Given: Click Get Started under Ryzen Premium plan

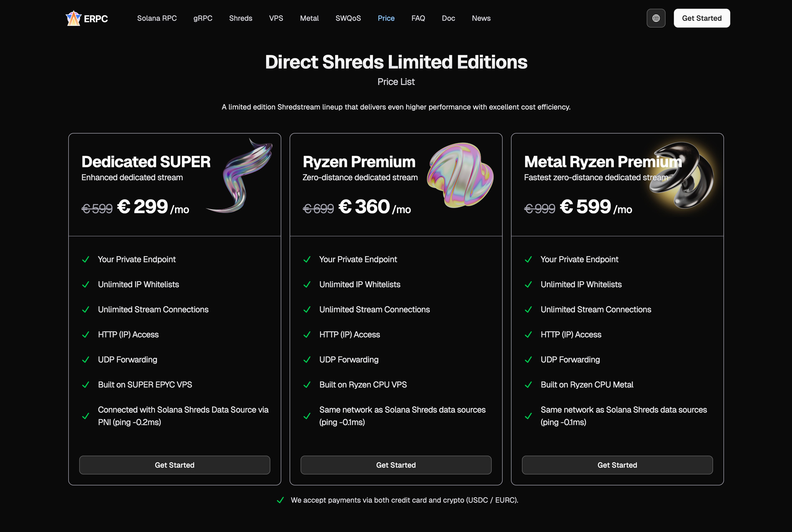Looking at the screenshot, I should click(396, 465).
